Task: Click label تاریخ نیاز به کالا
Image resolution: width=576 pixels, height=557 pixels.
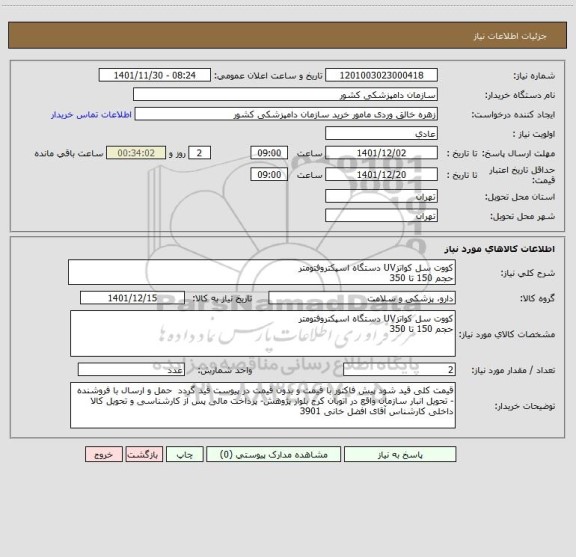Action: coord(222,298)
